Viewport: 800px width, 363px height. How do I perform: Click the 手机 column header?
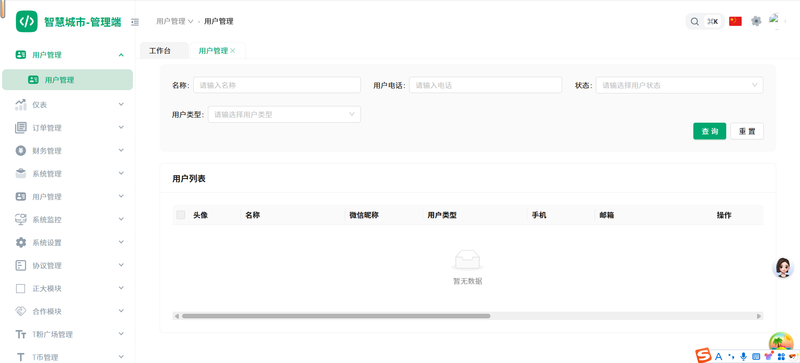539,215
